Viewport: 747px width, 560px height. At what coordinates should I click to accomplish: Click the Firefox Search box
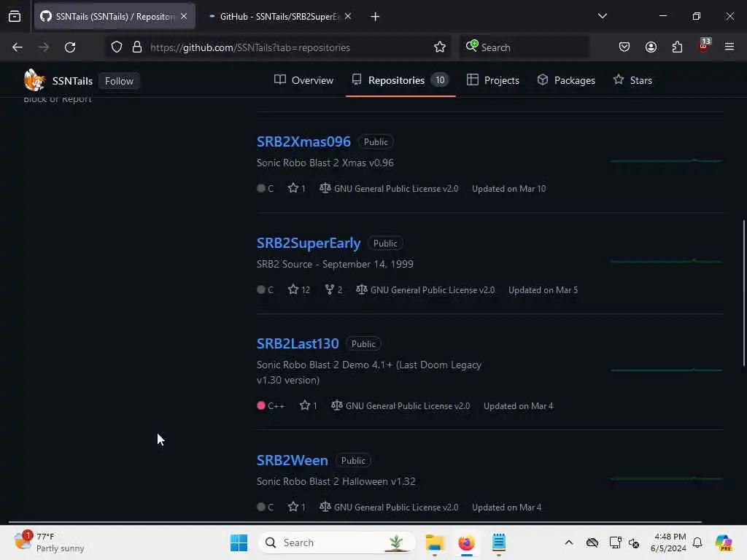(524, 47)
